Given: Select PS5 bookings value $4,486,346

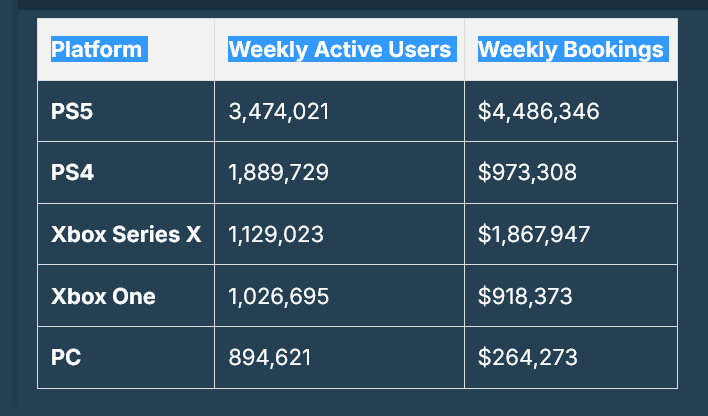Looking at the screenshot, I should click(x=539, y=111).
